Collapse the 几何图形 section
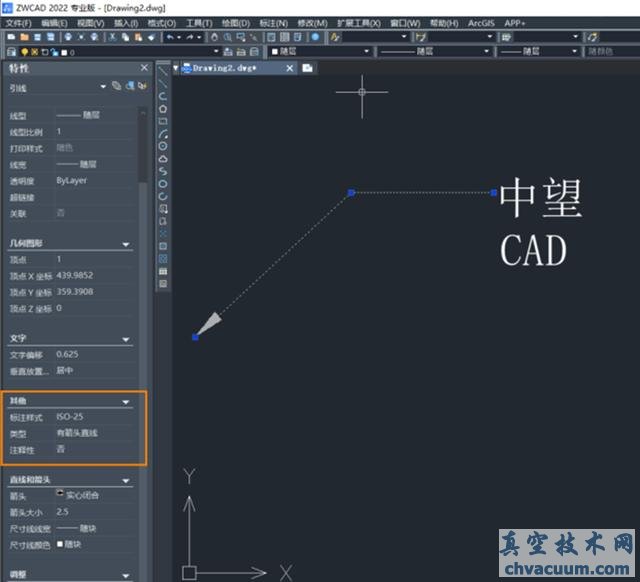 [126, 244]
